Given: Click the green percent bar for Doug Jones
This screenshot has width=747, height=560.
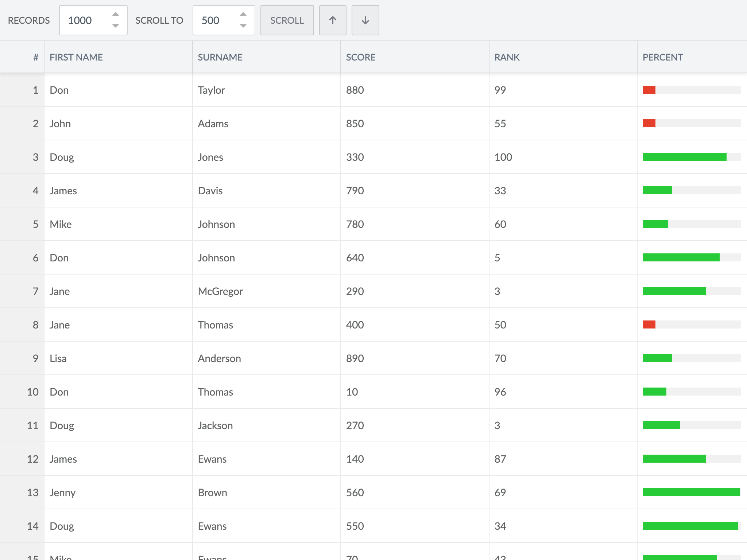Looking at the screenshot, I should click(x=684, y=157).
